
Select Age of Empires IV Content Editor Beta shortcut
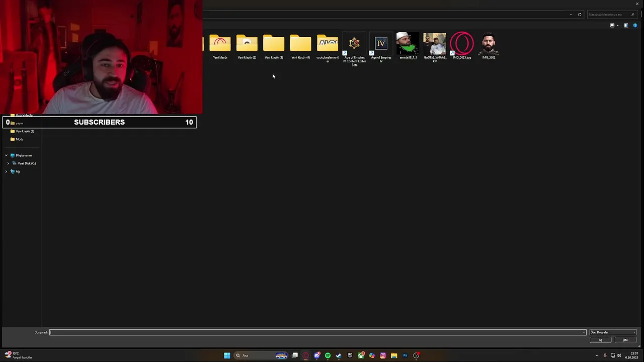tap(354, 49)
